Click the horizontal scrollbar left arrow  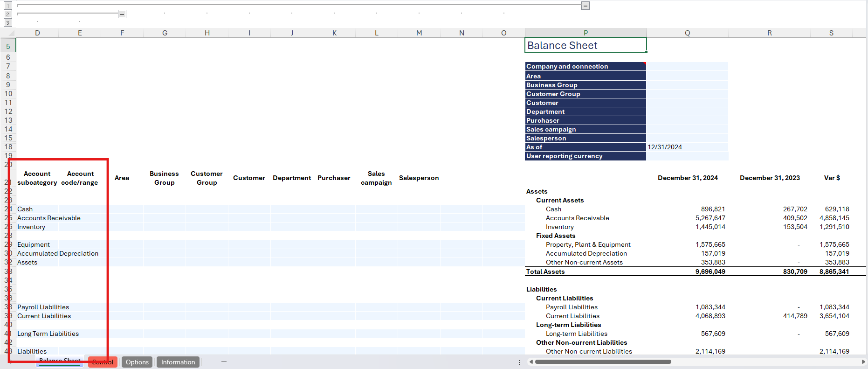coord(530,362)
